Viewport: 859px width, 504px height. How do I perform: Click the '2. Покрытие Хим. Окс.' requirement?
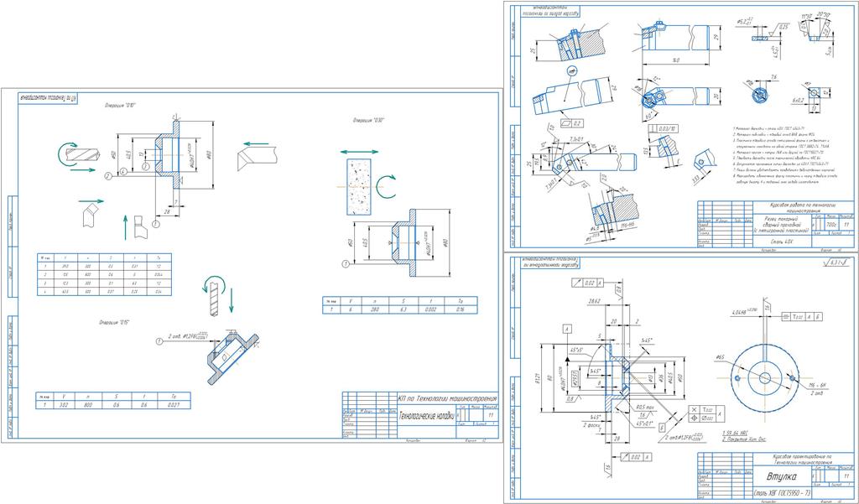[x=743, y=440]
